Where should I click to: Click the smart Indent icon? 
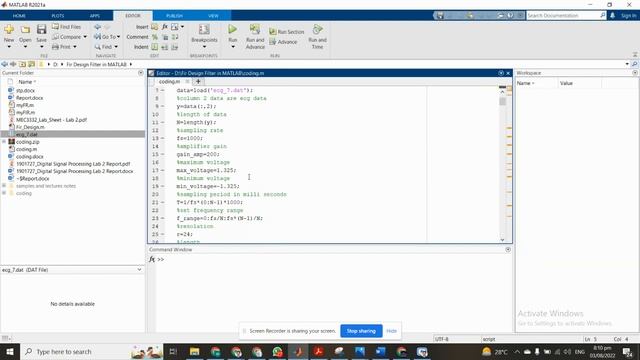pos(155,47)
